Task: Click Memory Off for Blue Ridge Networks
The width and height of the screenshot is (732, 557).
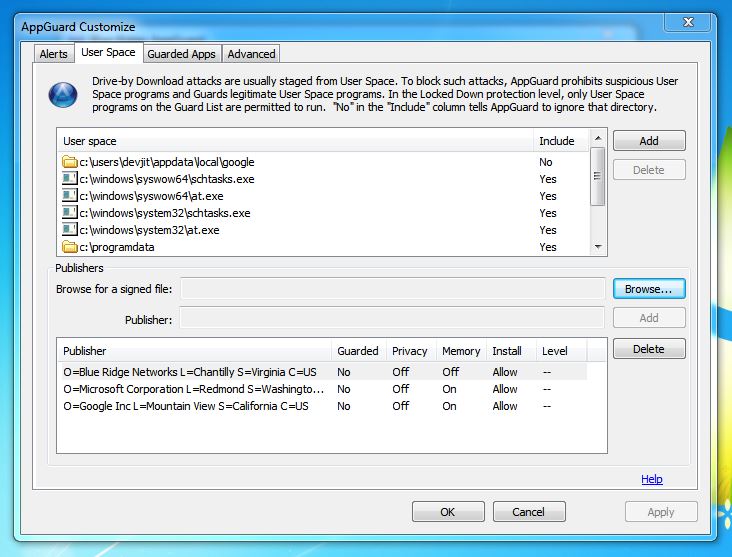Action: 450,372
